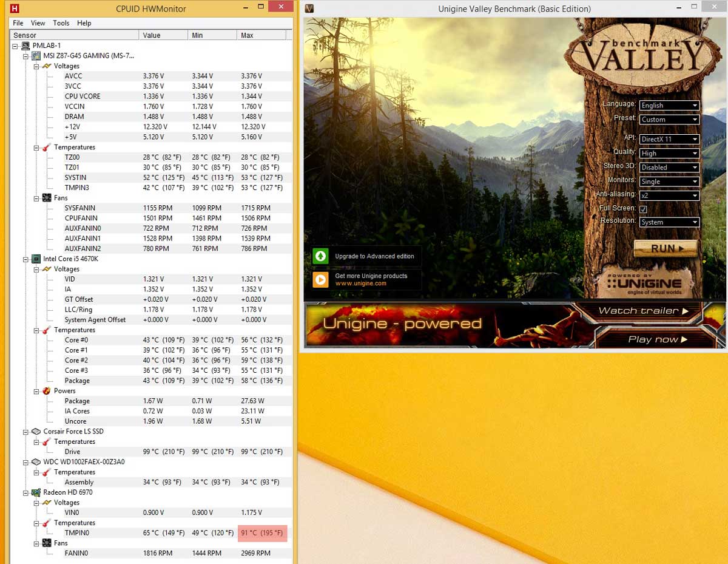The image size is (728, 564).
Task: Collapse the Intel Core i5 4670K tree node
Action: (26, 259)
